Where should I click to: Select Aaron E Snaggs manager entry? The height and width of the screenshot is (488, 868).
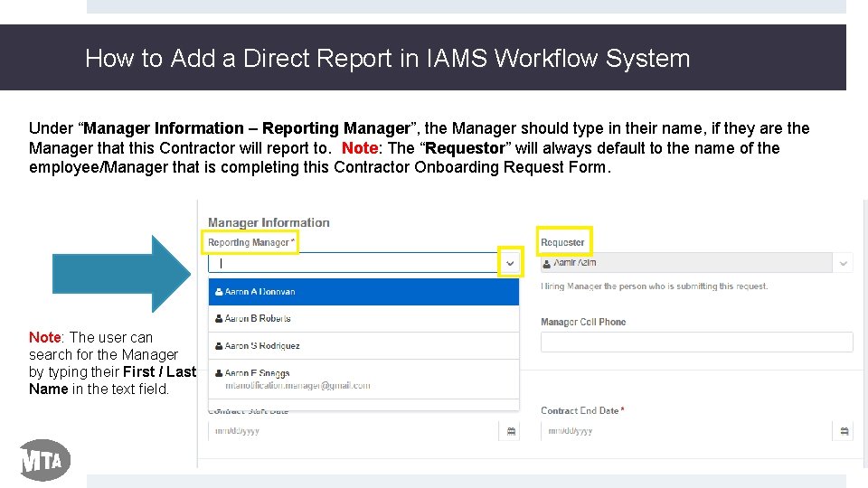tap(363, 379)
